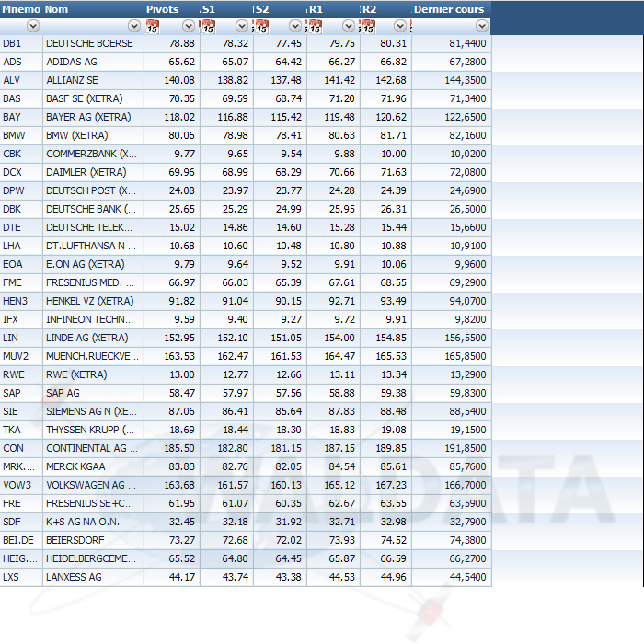
Task: Sort by the Mnemo column header
Action: coord(21,9)
